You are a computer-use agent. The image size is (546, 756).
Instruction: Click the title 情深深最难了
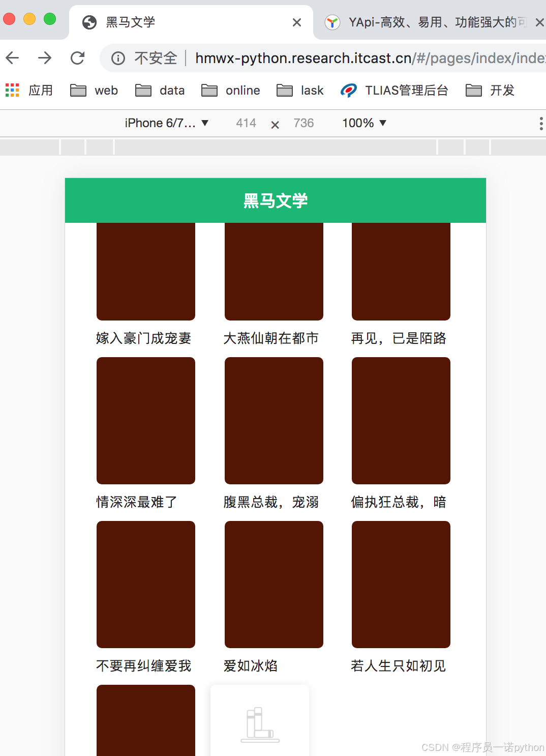(137, 502)
